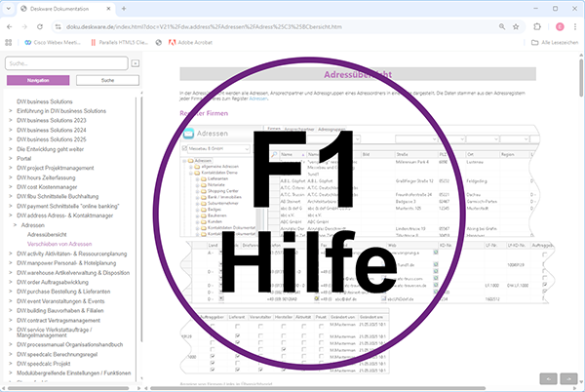The image size is (585, 392).
Task: Expand the Portal tree node
Action: [x=11, y=158]
